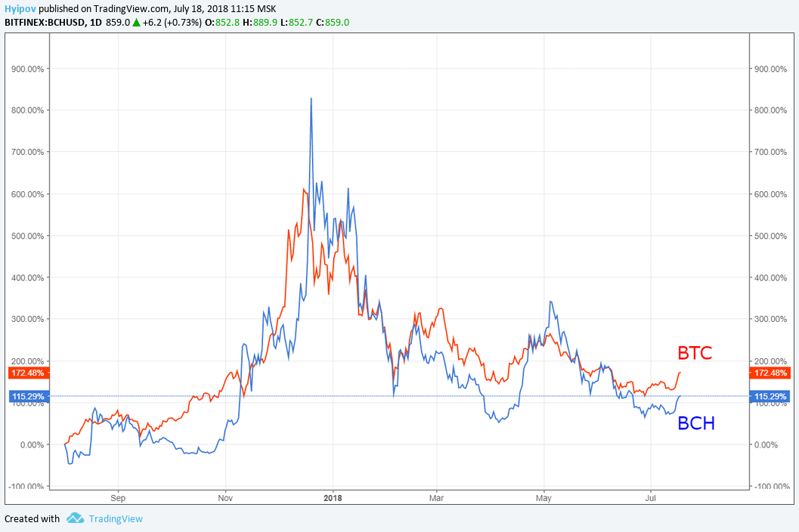Click the C:859.0 close value
Viewport: 799px width, 532px height.
click(333, 23)
